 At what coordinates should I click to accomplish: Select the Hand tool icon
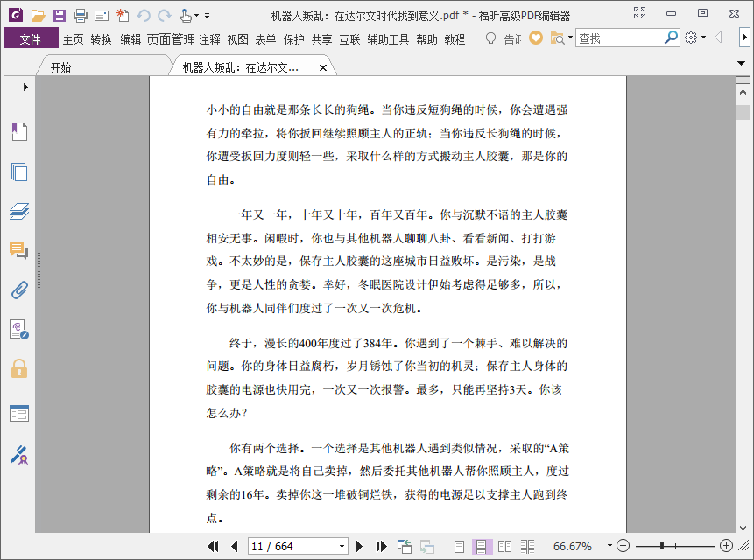pyautogui.click(x=186, y=16)
